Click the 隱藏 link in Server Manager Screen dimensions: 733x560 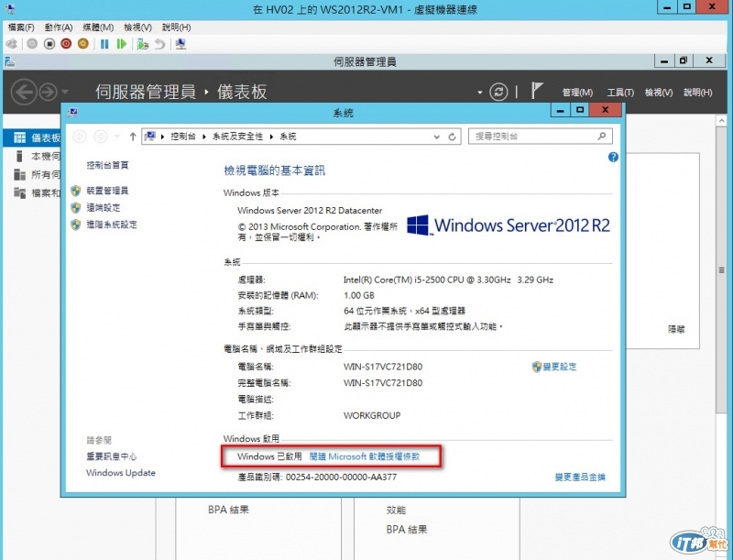click(x=676, y=329)
